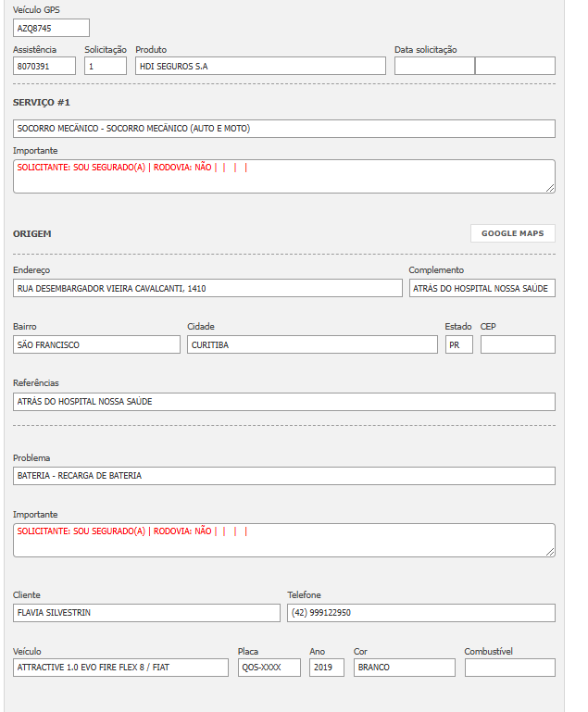Click the Problema field about battery recharge
This screenshot has width=588, height=712.
pyautogui.click(x=284, y=476)
